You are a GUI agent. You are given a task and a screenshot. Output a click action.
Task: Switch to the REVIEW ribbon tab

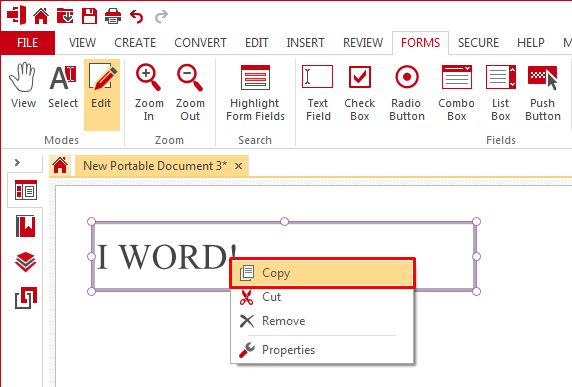pyautogui.click(x=363, y=43)
